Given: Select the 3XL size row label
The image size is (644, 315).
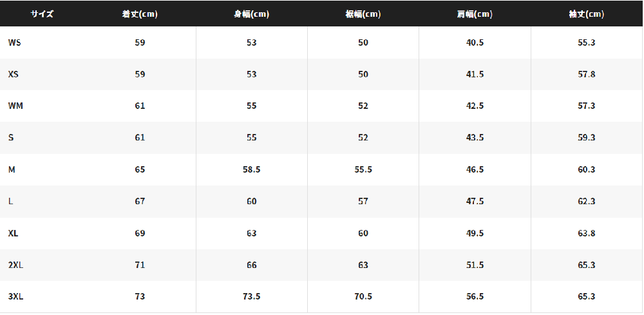Looking at the screenshot, I should tap(15, 296).
